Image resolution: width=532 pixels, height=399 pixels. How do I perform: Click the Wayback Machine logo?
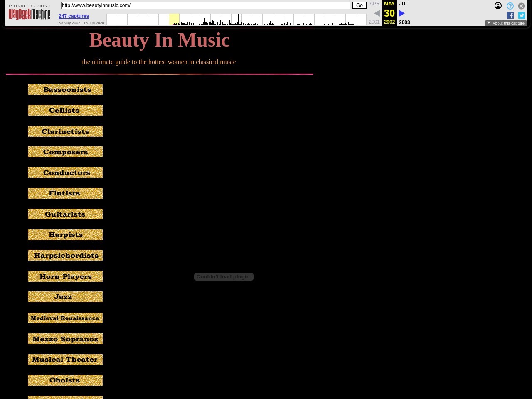click(x=30, y=13)
